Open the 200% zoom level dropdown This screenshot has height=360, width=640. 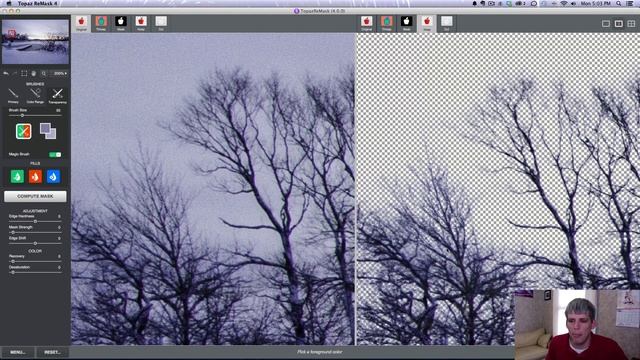[60, 73]
